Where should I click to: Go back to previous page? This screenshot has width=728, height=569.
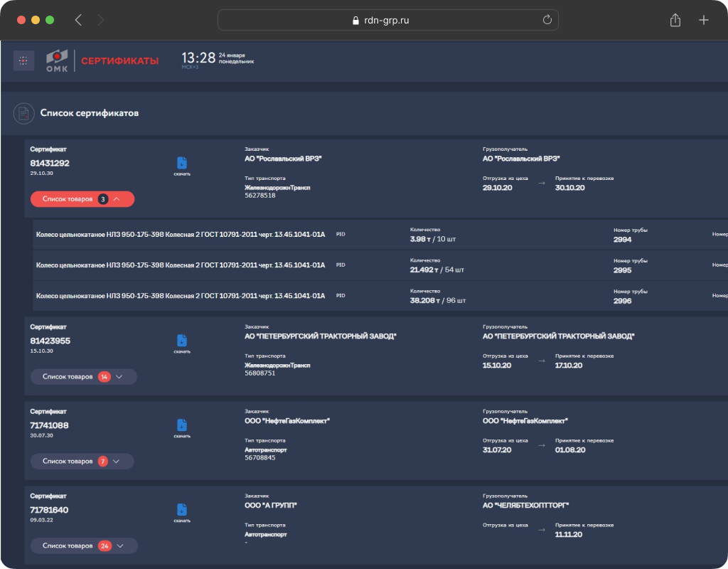[x=78, y=20]
